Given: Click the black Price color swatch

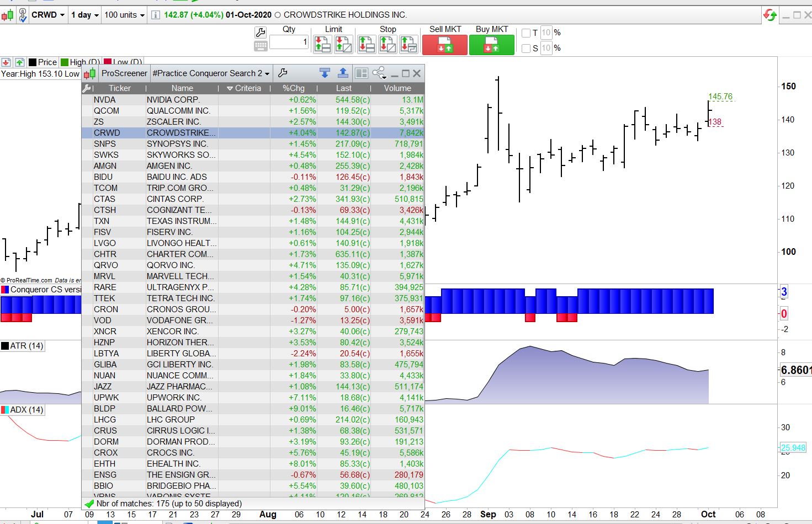Looking at the screenshot, I should click(33, 62).
